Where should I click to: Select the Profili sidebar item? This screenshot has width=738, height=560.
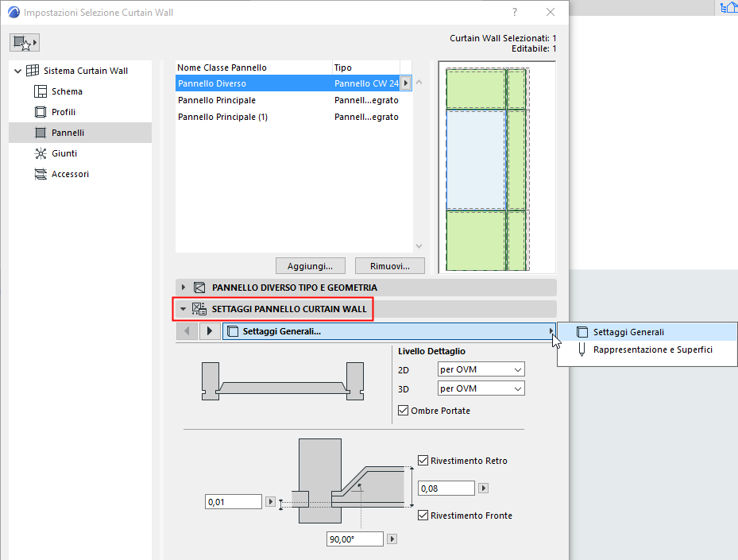tap(56, 112)
